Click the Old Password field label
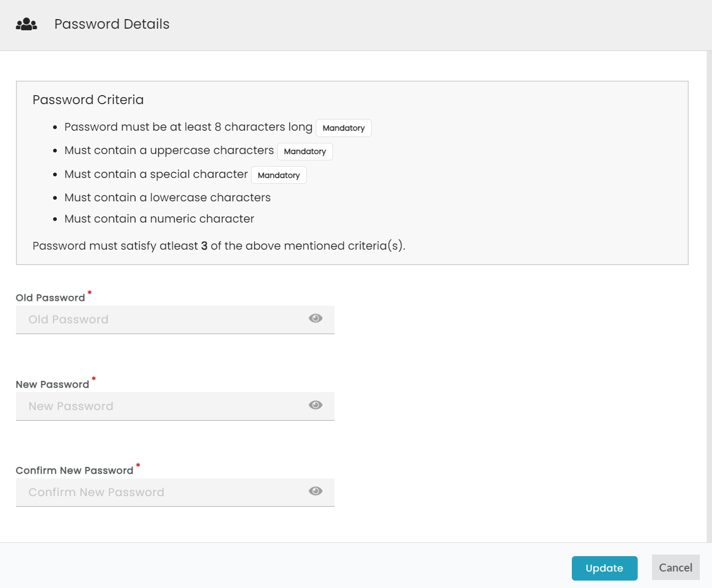The image size is (712, 588). [50, 298]
